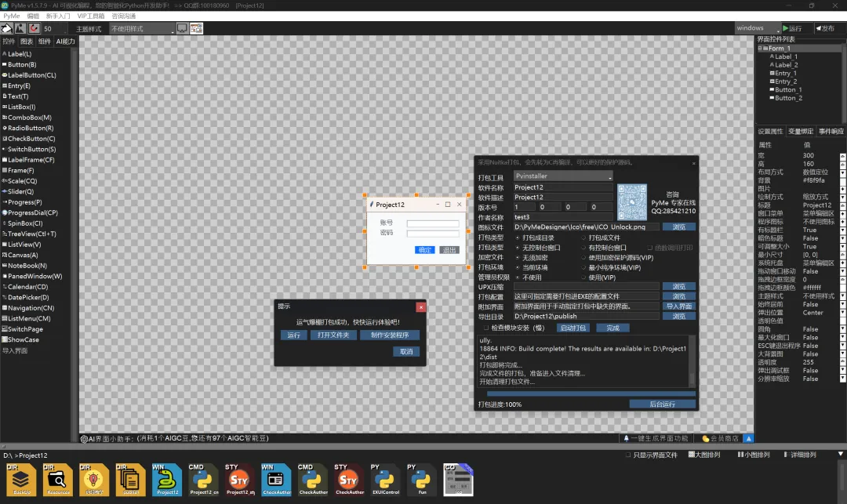Viewport: 847px width, 504px height.
Task: Click the screen preview icon beside theme style
Action: click(x=182, y=28)
